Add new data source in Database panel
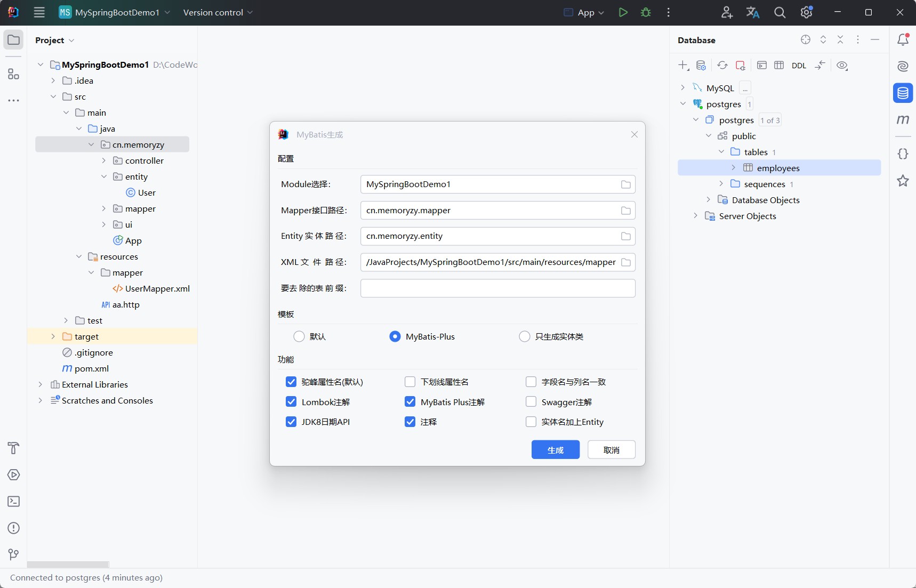The height and width of the screenshot is (588, 916). click(x=684, y=66)
